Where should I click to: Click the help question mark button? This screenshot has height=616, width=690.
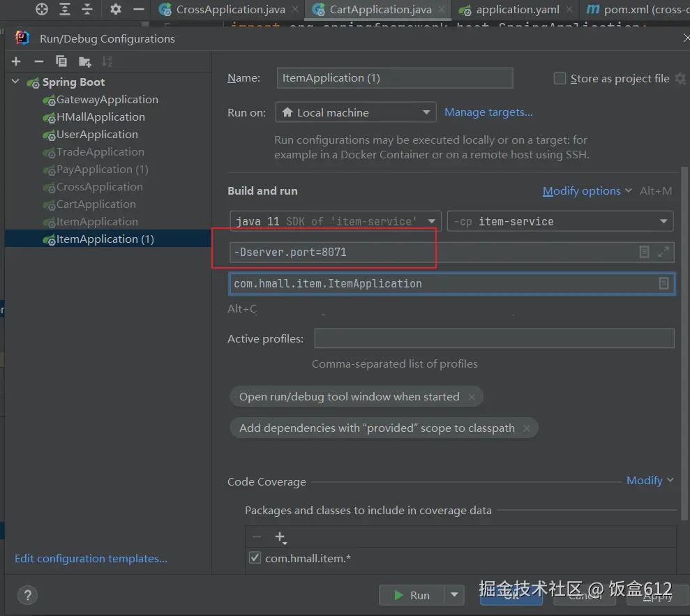point(27,595)
